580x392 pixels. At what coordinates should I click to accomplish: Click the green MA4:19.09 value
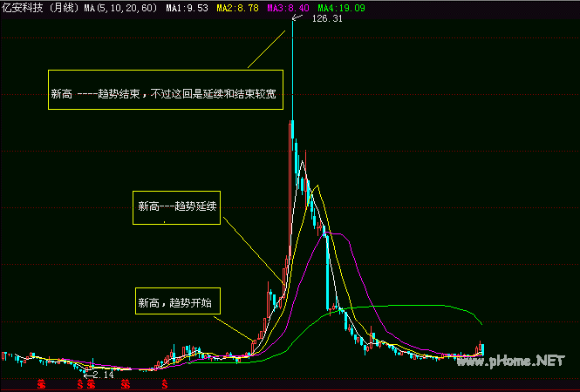(341, 8)
